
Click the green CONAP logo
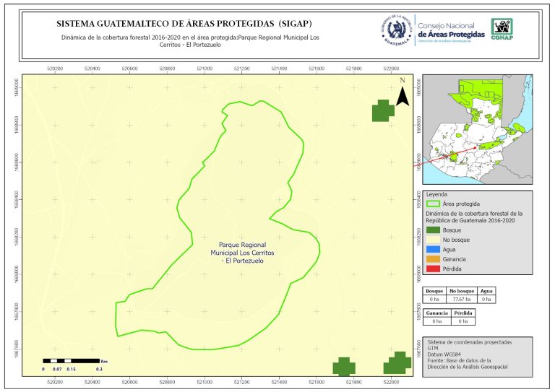pos(503,29)
